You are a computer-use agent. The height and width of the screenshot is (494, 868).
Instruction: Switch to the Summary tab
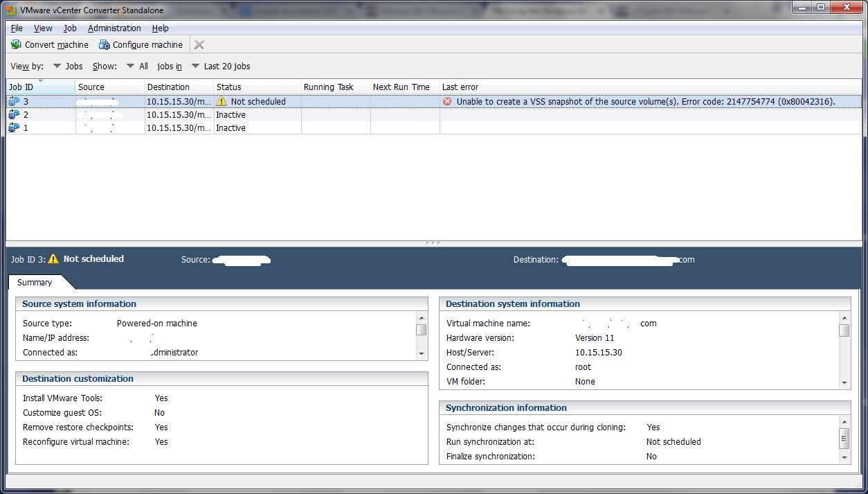point(35,283)
